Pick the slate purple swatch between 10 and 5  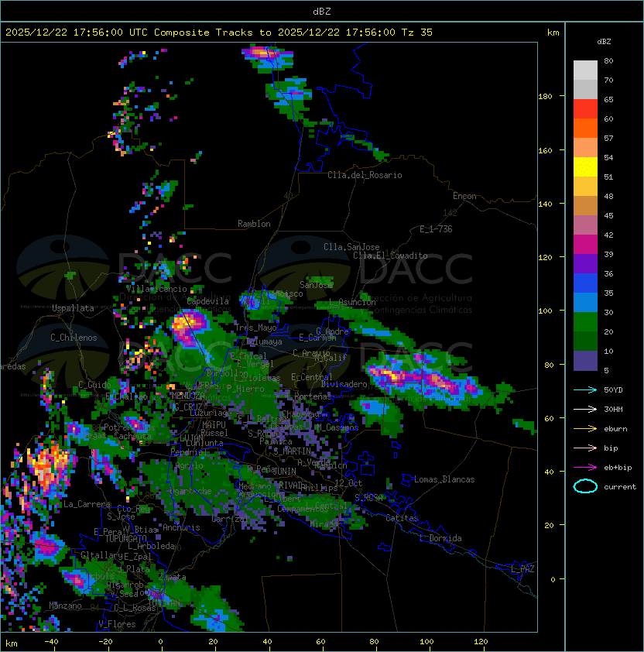[x=585, y=361]
